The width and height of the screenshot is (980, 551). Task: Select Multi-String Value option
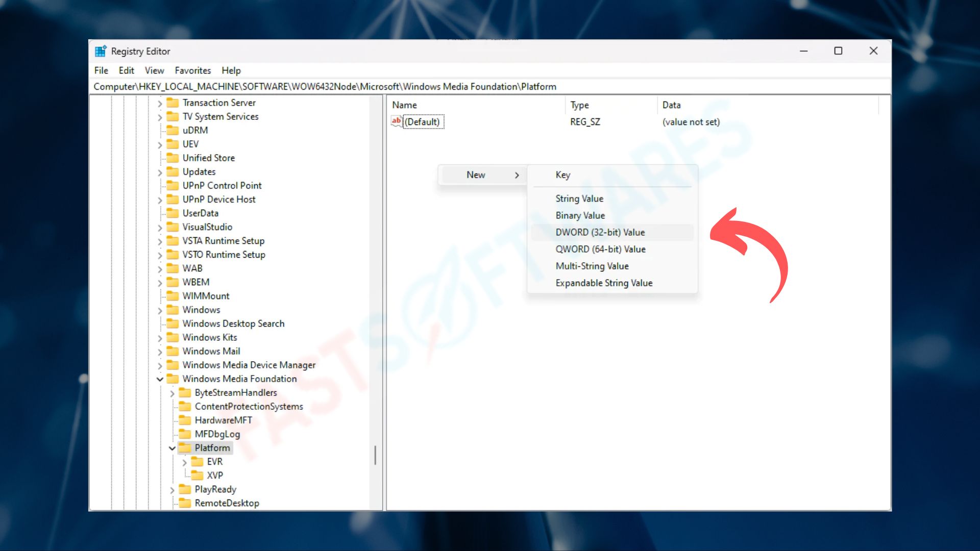tap(612, 266)
